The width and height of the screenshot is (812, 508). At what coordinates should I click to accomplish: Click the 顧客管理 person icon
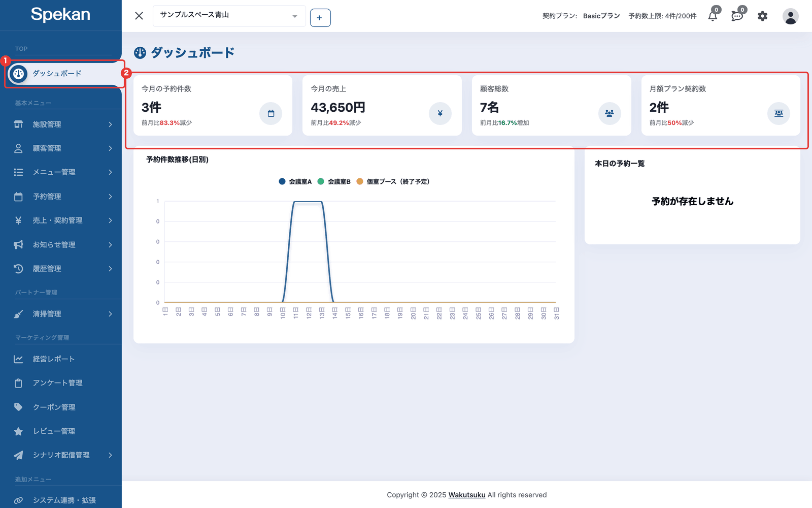pyautogui.click(x=18, y=148)
